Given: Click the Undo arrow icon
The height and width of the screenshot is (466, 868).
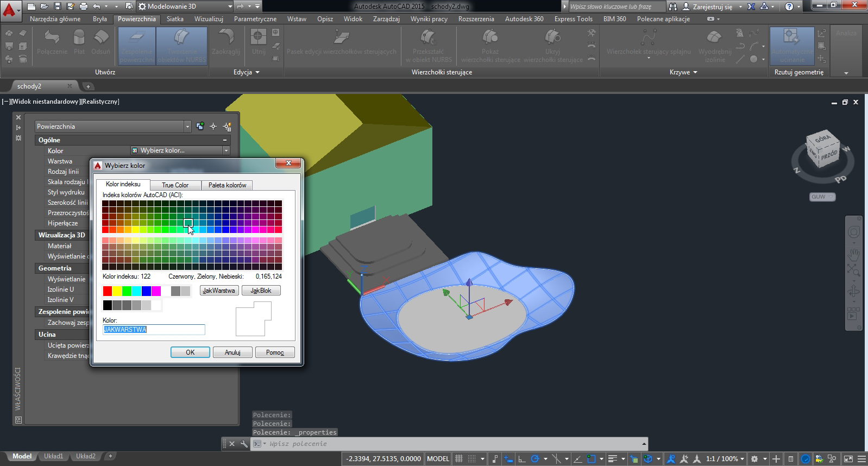Looking at the screenshot, I should [x=97, y=7].
